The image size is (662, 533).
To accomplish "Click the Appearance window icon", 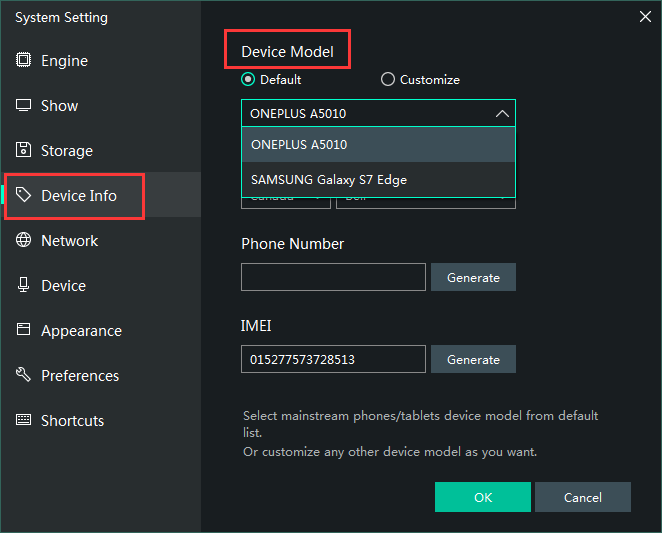I will coord(23,331).
